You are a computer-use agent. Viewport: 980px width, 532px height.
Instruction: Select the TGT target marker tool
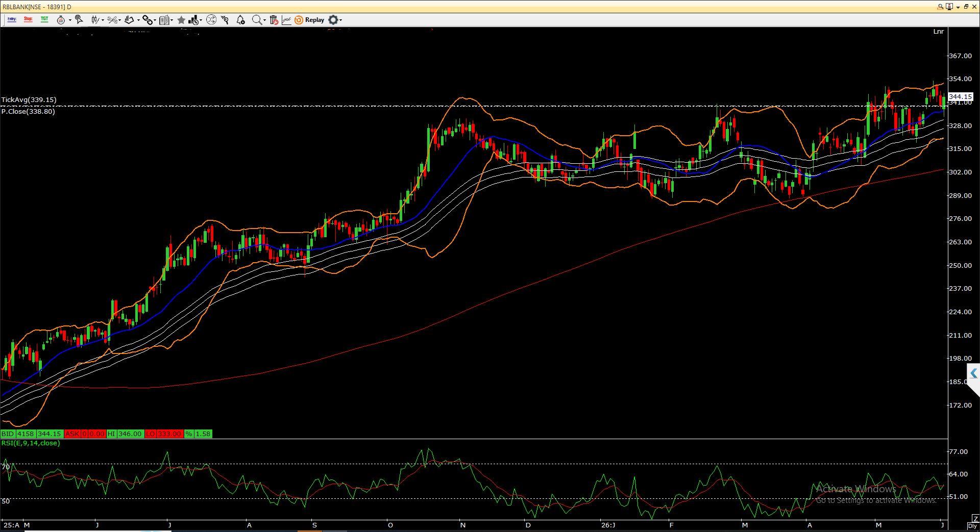click(x=44, y=19)
